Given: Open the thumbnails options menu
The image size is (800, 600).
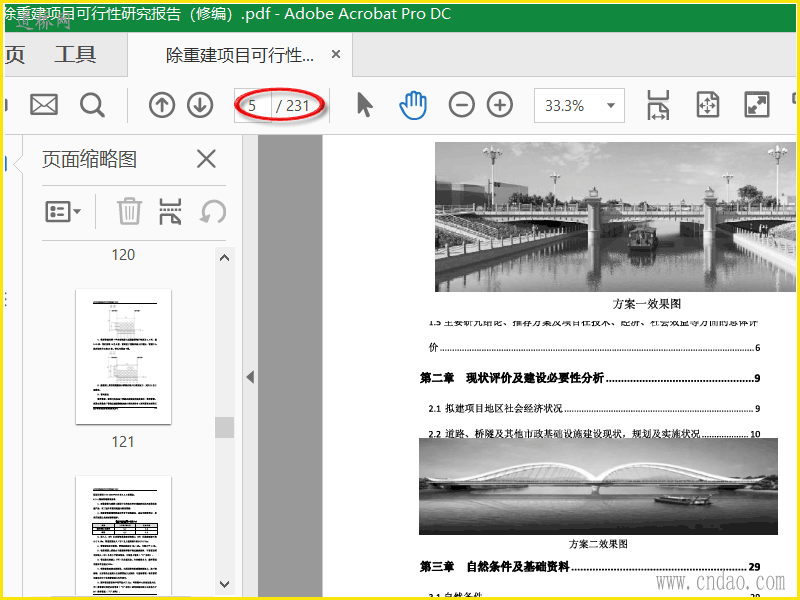Looking at the screenshot, I should 63,211.
